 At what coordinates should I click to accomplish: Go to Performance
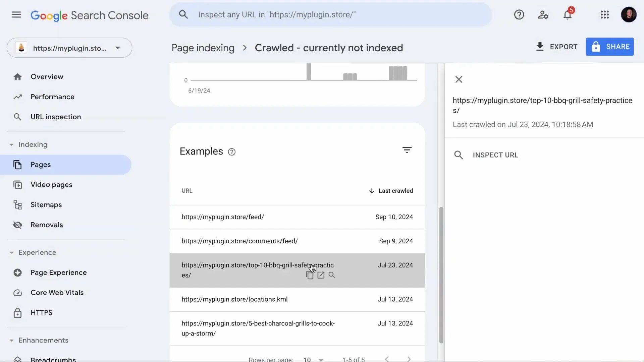click(53, 97)
